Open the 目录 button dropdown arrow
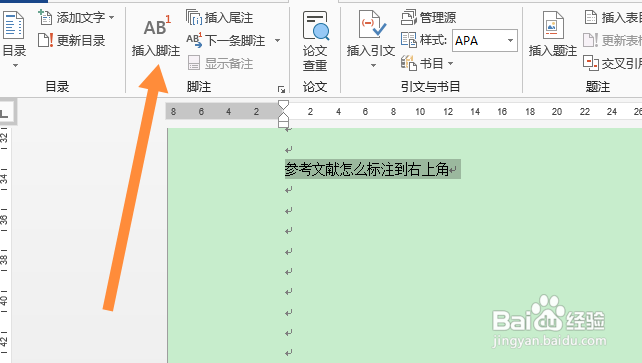Screen dimensions: 642x363 pos(15,65)
